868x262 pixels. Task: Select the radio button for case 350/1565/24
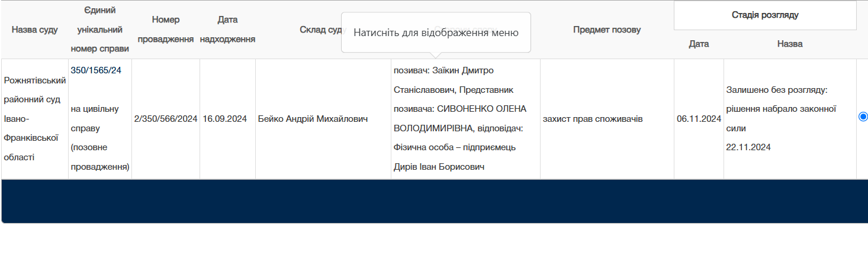(862, 117)
